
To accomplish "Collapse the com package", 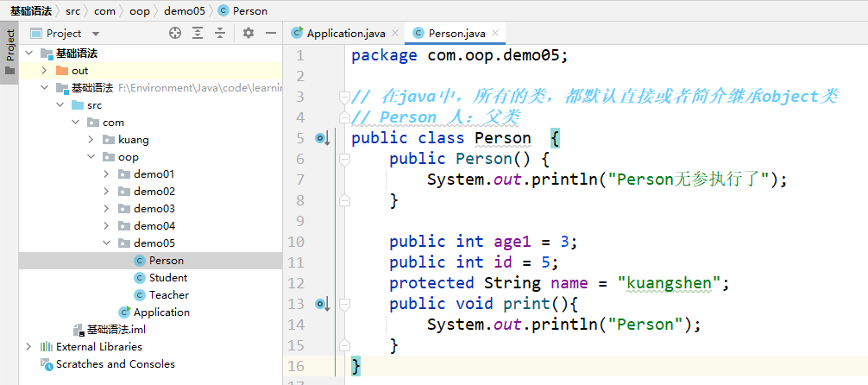I will pyautogui.click(x=75, y=123).
